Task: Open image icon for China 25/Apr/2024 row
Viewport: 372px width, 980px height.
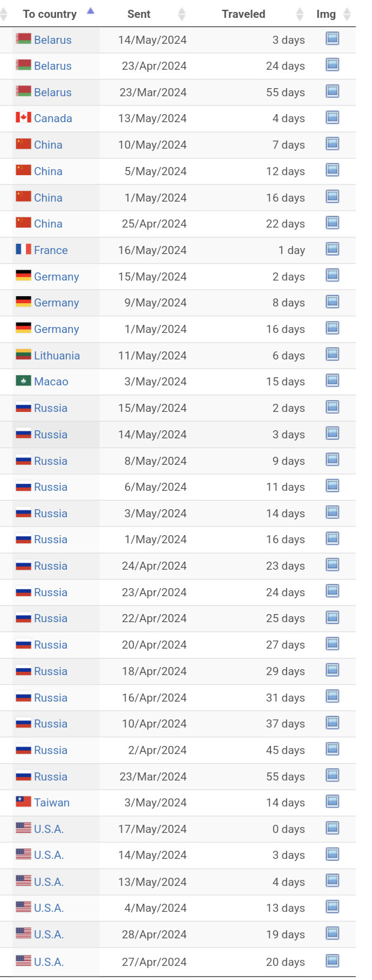Action: pos(333,223)
